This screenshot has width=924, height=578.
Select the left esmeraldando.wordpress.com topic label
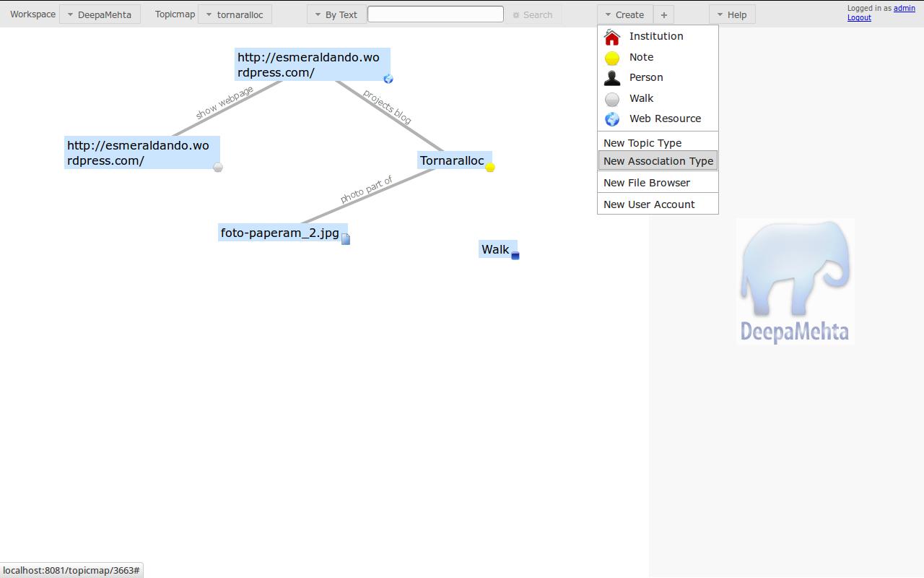142,152
